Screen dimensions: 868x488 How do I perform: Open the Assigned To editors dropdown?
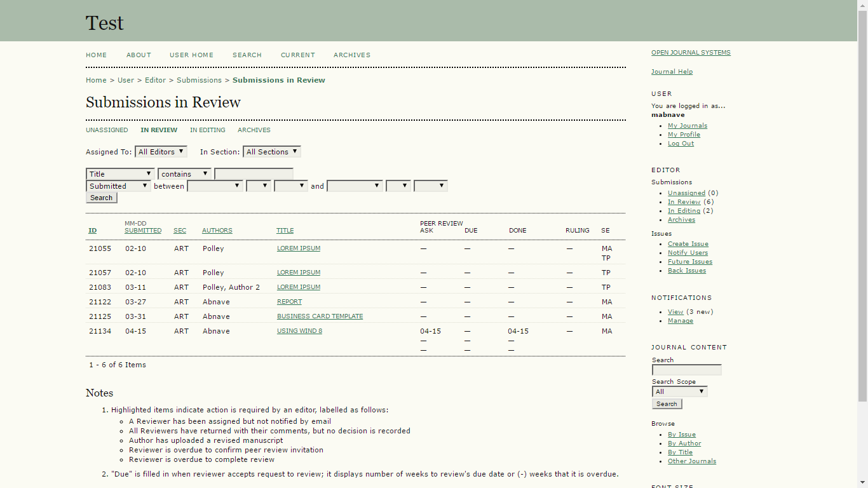click(x=161, y=152)
